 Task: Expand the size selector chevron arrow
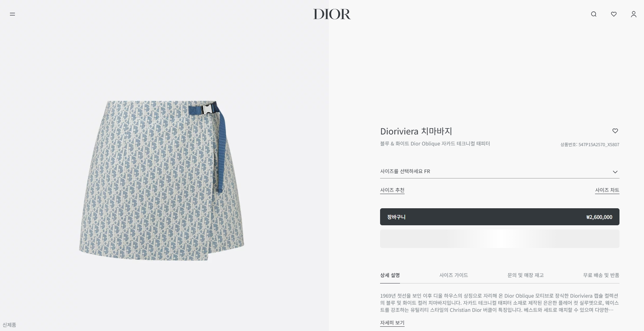(x=615, y=172)
